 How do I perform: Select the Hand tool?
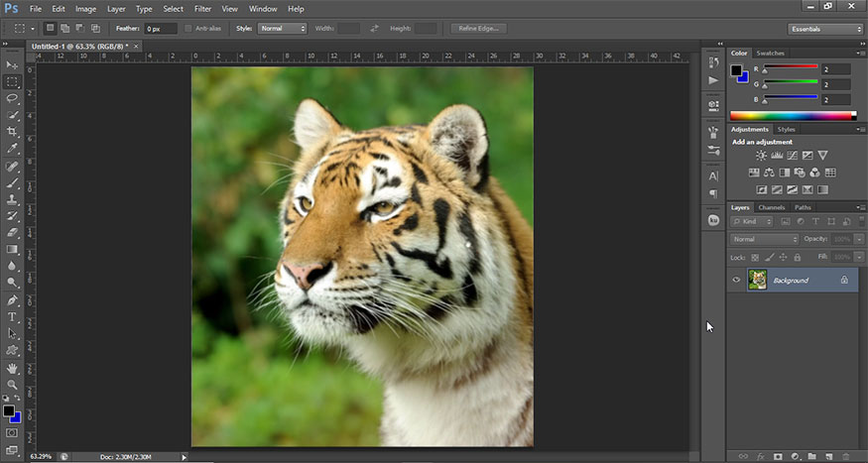pos(12,369)
